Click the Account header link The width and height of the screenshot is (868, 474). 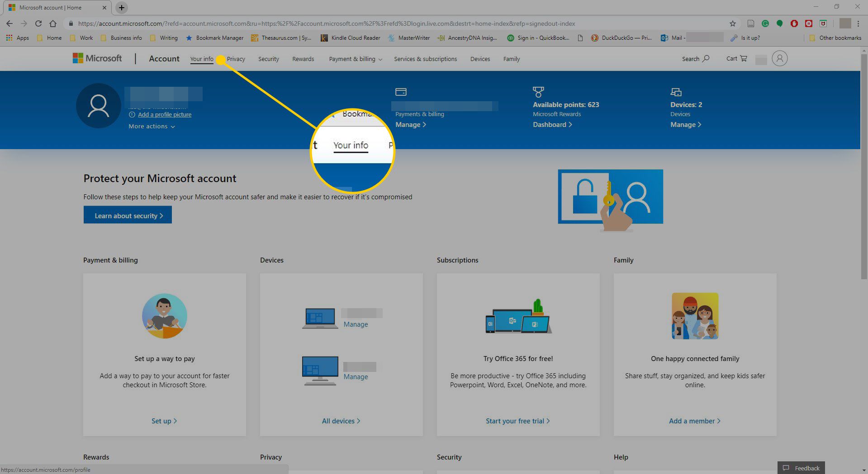pyautogui.click(x=164, y=59)
